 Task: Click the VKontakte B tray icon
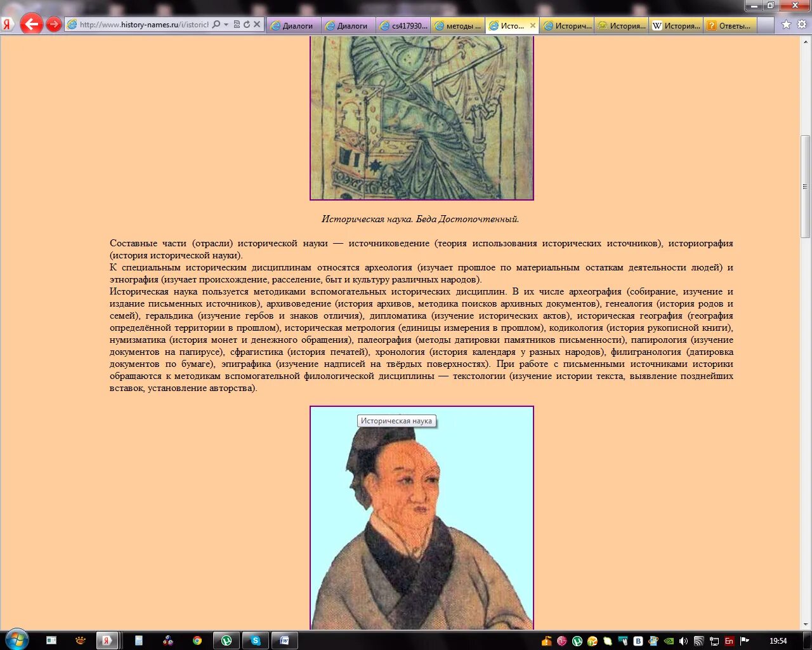tap(638, 641)
